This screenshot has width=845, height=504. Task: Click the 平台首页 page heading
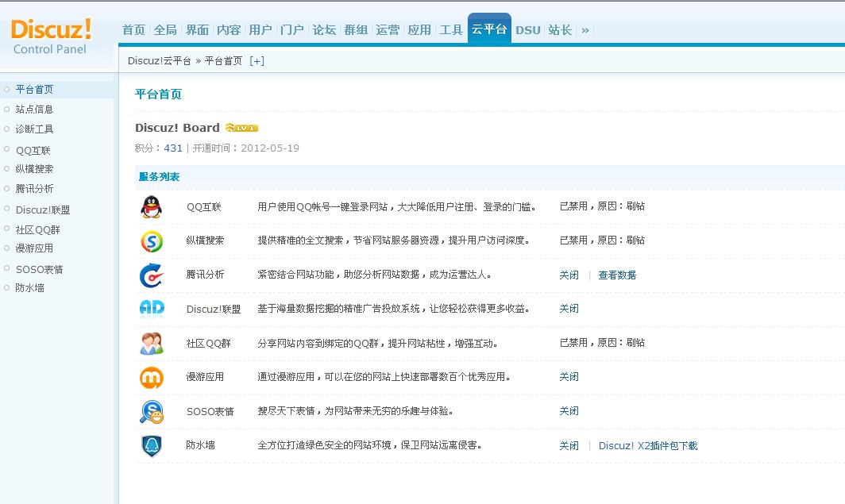coord(159,94)
